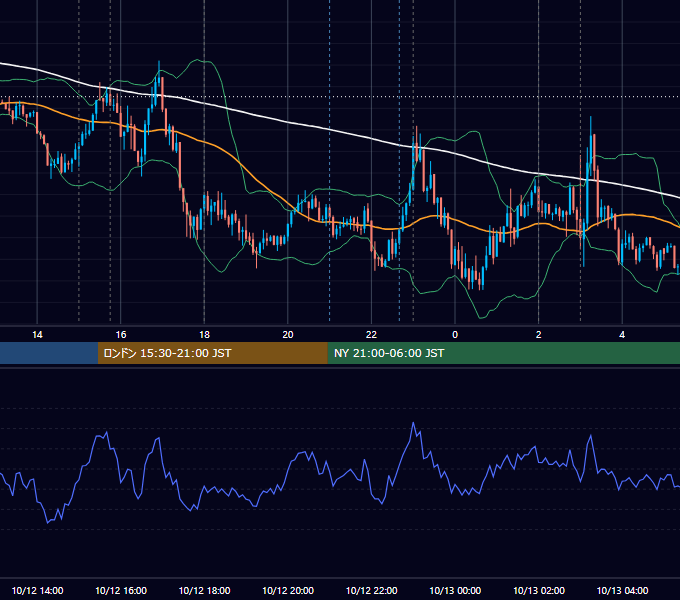Click the hour label 2 on the axis

[x=539, y=335]
